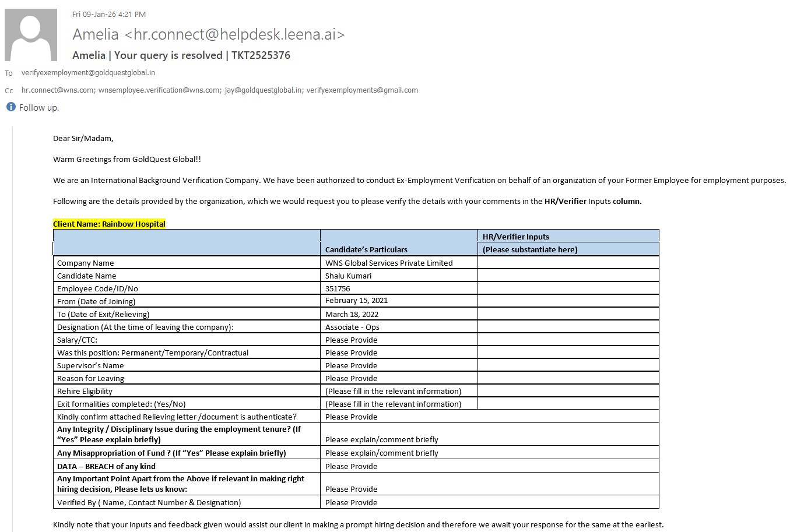Click the Salary/CTC row label
790x532 pixels.
pyautogui.click(x=77, y=340)
